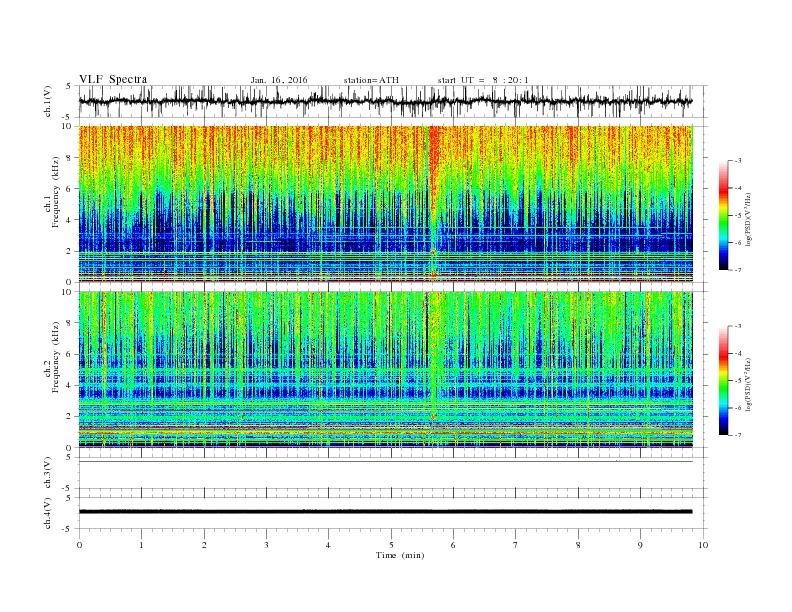
Task: Click the ch.2 spectrogram image
Action: point(385,370)
